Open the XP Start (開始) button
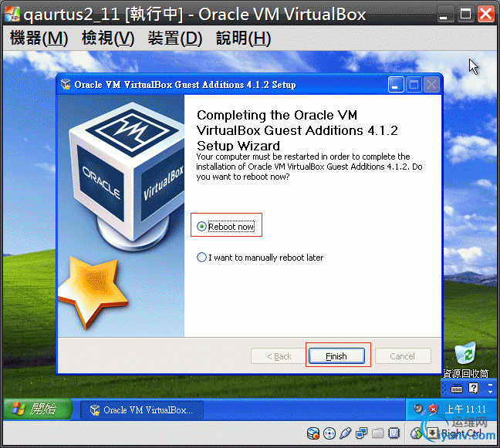 [x=37, y=409]
